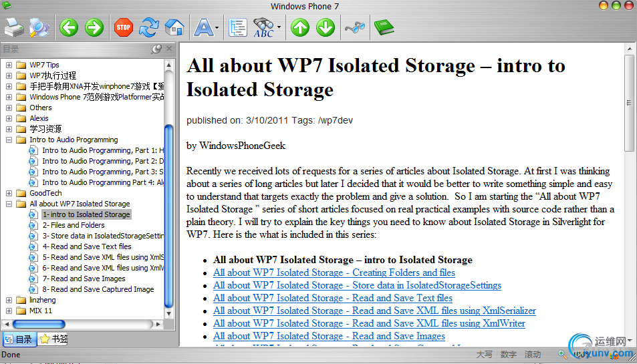Click the green book icon

point(384,27)
